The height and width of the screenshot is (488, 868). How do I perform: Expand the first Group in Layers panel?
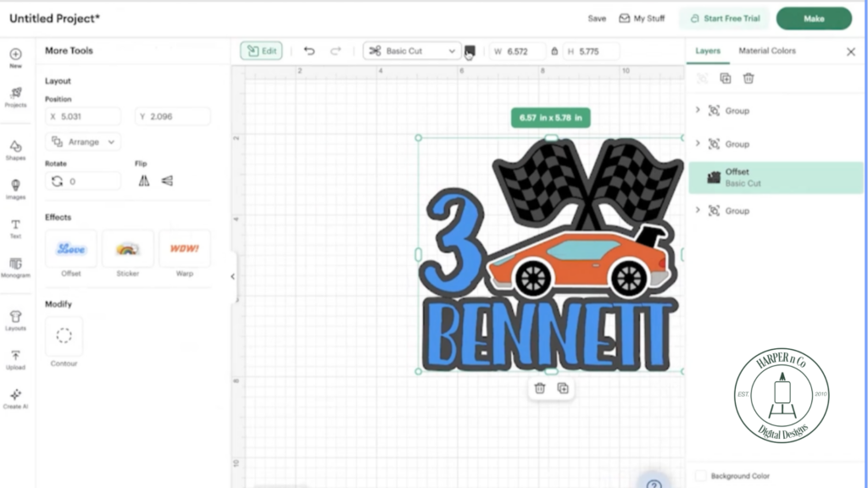(698, 110)
